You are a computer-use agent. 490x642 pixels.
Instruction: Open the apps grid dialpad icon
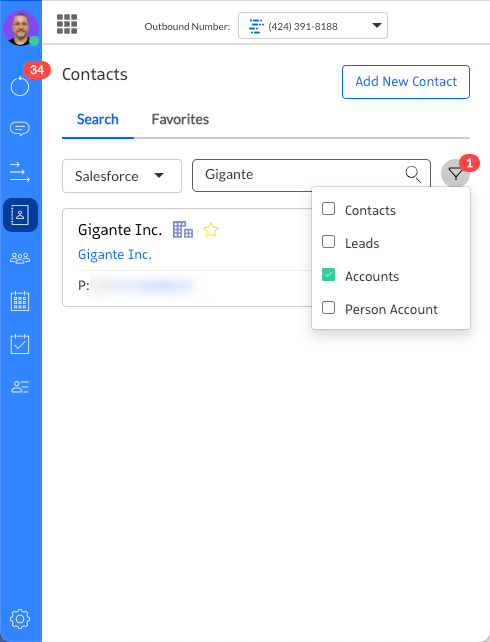pos(67,24)
